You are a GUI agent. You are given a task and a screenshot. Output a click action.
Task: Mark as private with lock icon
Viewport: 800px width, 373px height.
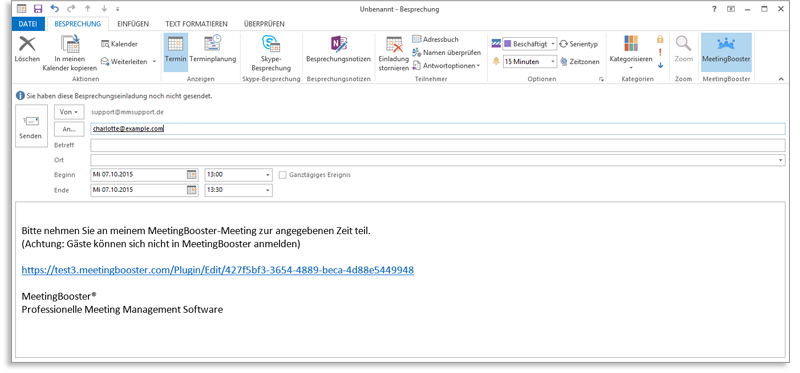[x=660, y=39]
